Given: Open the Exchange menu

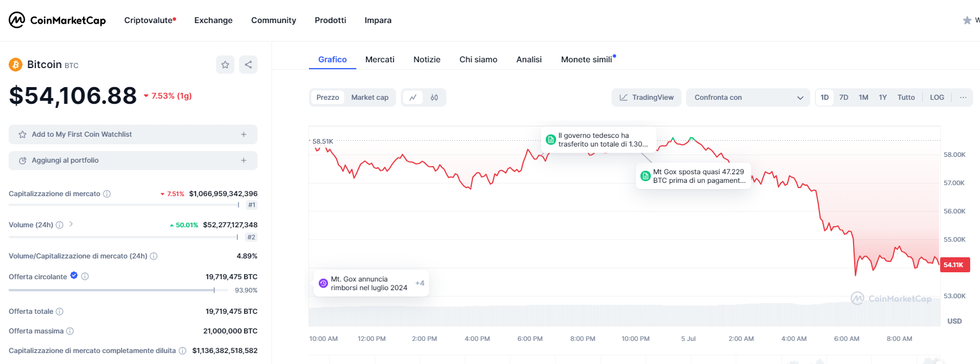Looking at the screenshot, I should point(213,20).
